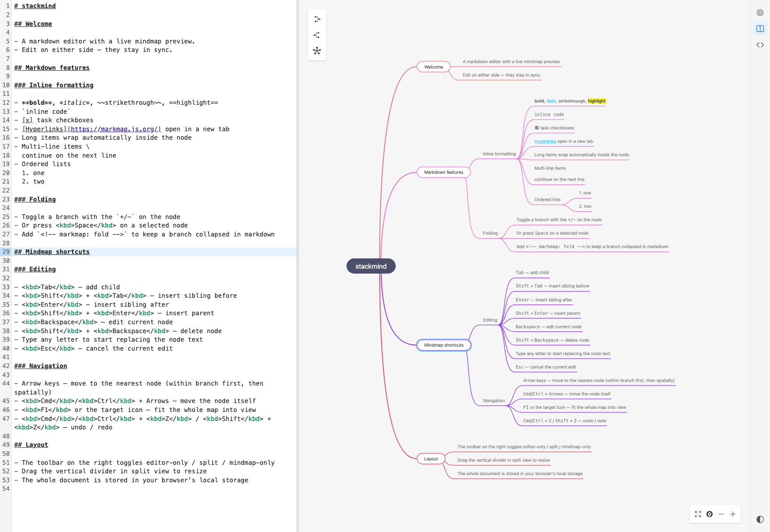Place cursor on '### Inline formatting' editor line
770x532 pixels.
54,85
